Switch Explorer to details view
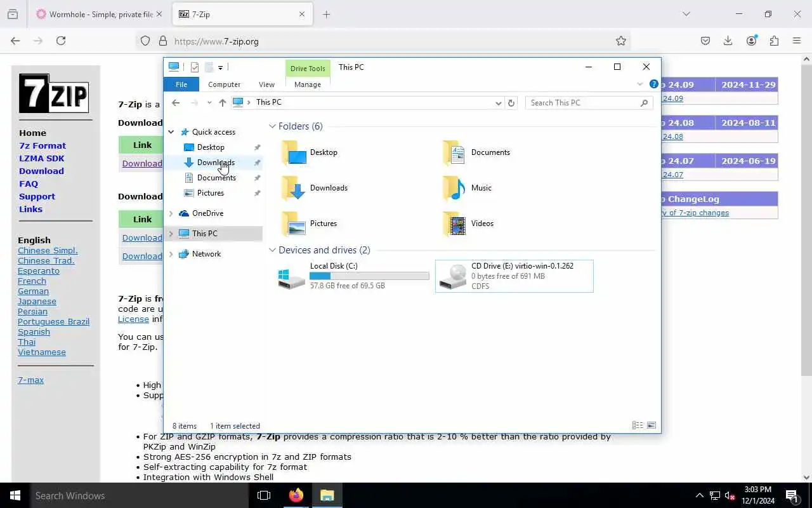 click(638, 425)
